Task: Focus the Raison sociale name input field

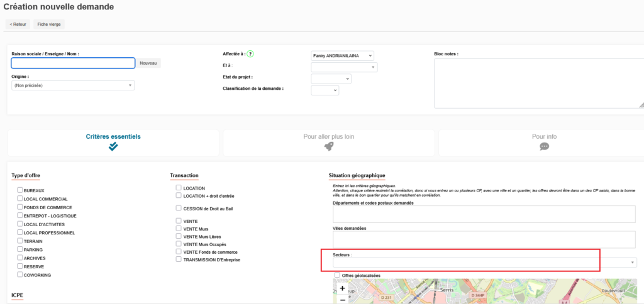Action: (73, 63)
